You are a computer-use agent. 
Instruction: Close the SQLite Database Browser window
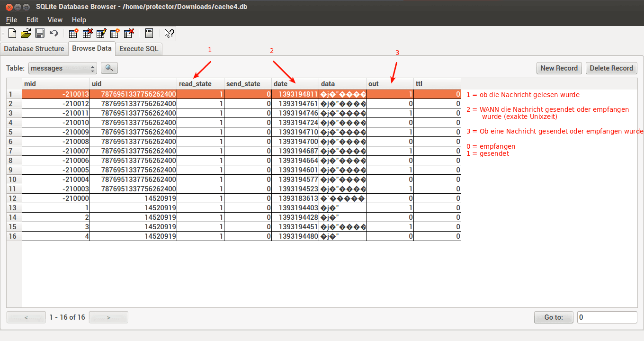click(x=8, y=7)
